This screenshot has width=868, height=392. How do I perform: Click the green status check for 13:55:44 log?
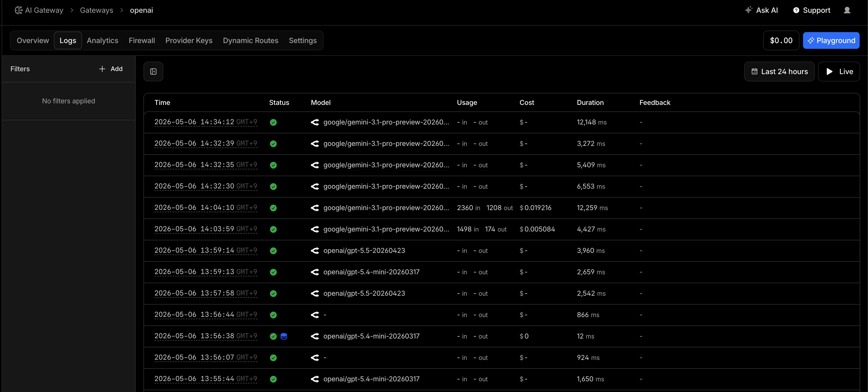click(x=273, y=379)
